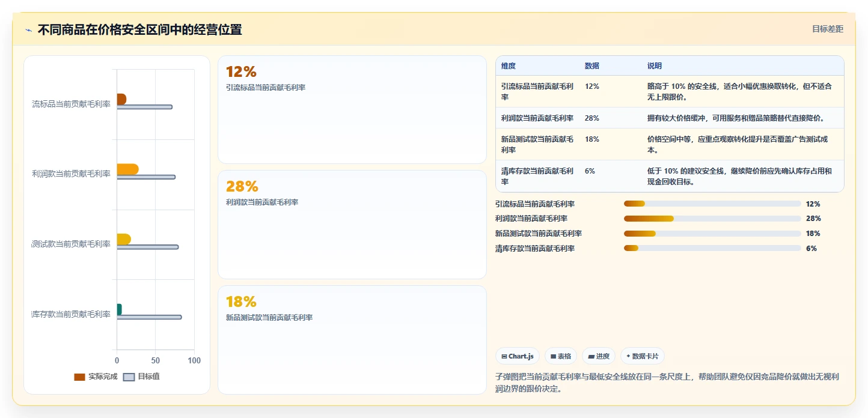Click the chart axis label 流标品当前贡献毛利率
Viewport: 868px width, 418px height.
71,104
